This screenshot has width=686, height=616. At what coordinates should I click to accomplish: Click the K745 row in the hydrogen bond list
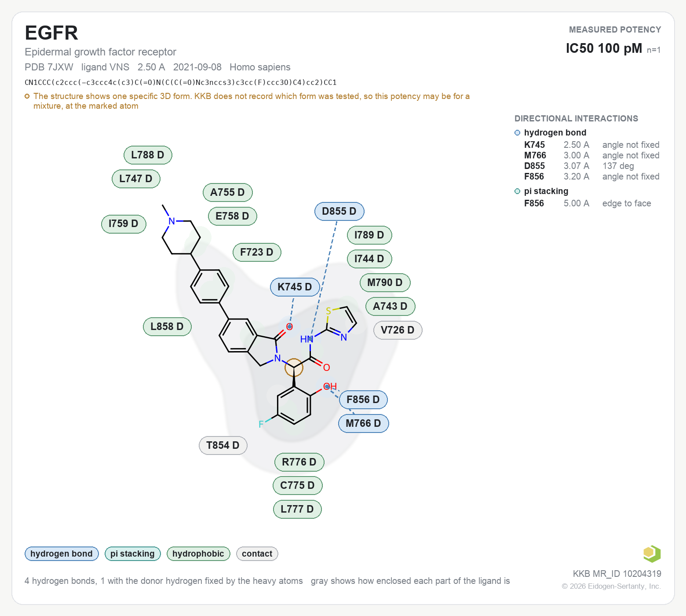pos(591,145)
